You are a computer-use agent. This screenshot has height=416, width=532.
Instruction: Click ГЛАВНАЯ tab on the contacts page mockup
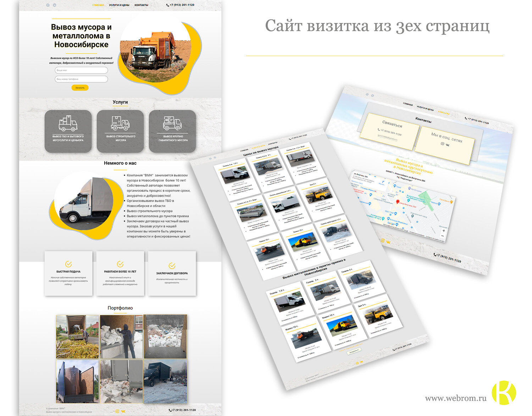(x=408, y=104)
